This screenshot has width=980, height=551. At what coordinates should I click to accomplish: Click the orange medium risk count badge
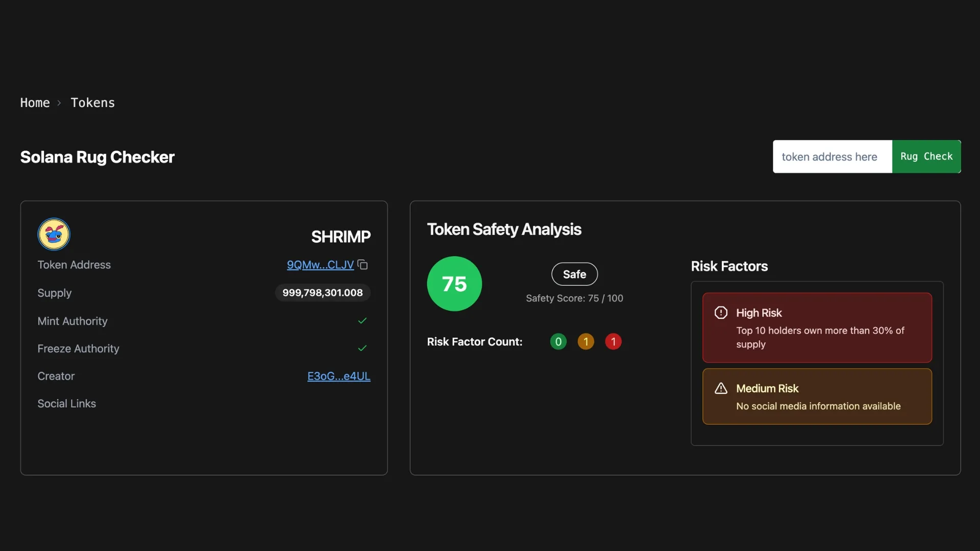tap(585, 342)
